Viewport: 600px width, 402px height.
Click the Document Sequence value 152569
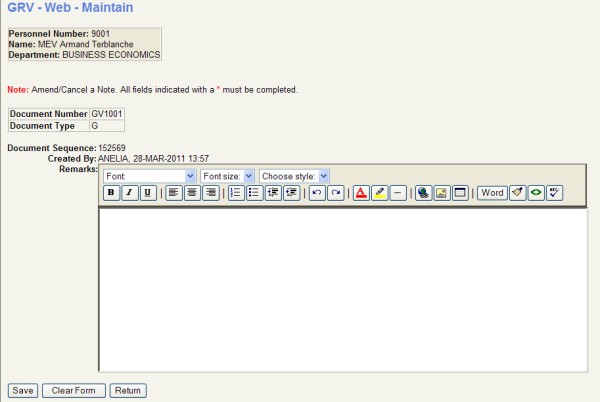(x=112, y=148)
